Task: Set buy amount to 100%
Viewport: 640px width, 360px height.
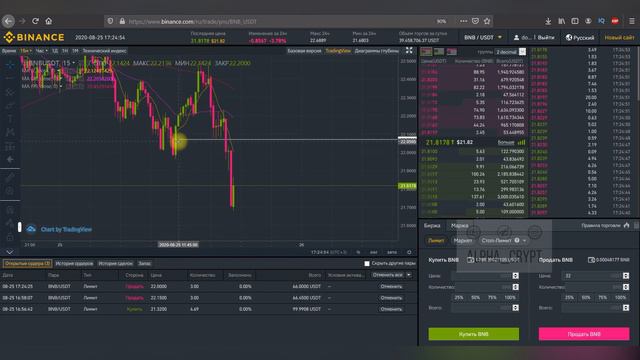Action: pos(510,298)
